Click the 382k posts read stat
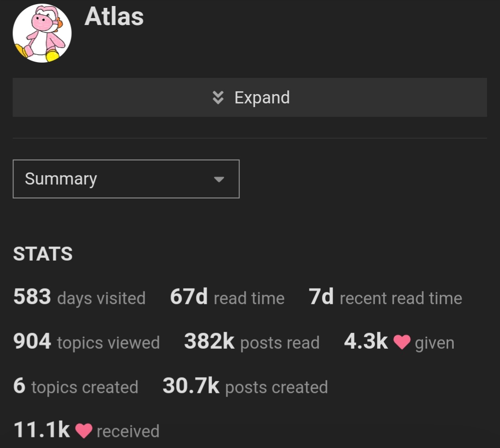 coord(252,342)
